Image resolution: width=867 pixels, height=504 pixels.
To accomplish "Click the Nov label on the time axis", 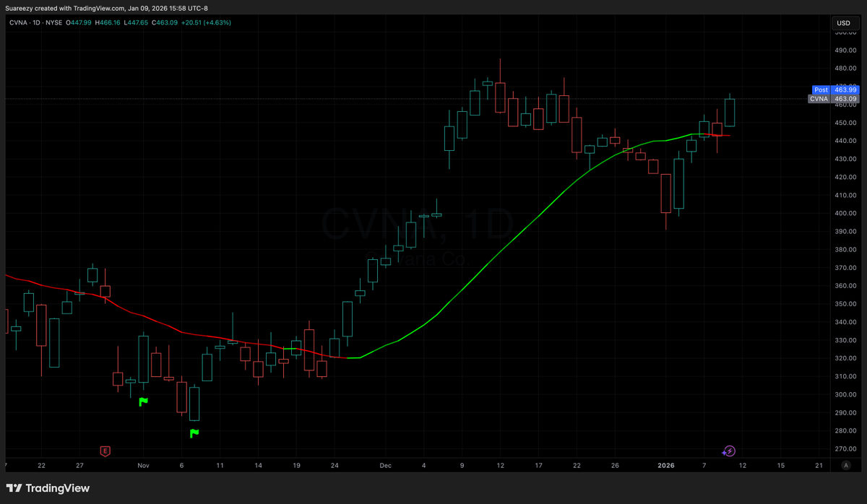I will [x=143, y=466].
